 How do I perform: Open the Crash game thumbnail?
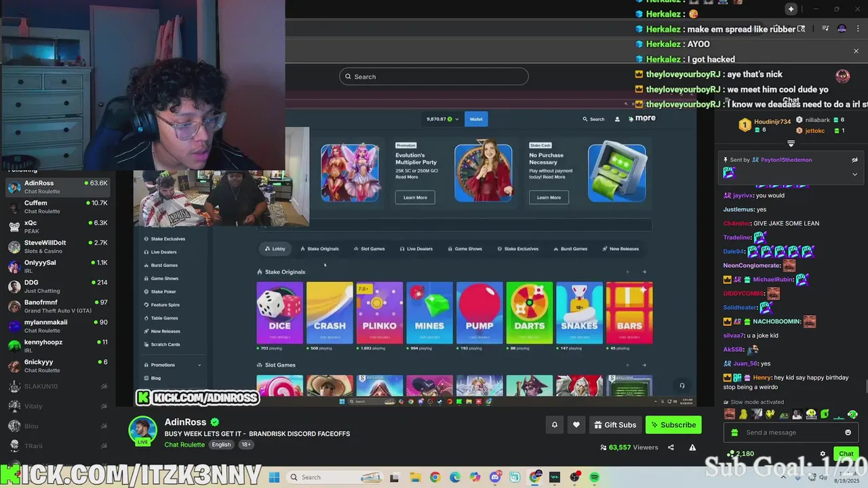[x=330, y=312]
